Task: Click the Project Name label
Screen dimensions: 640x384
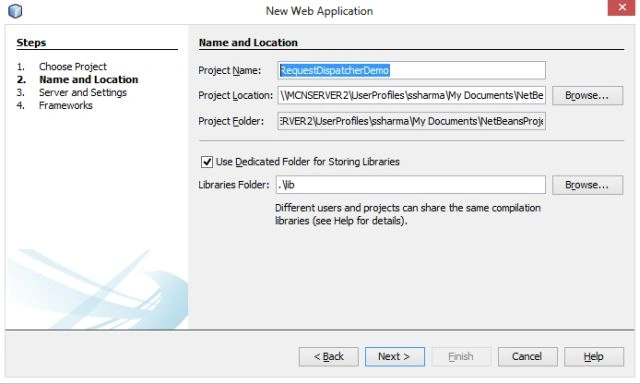Action: pos(229,71)
